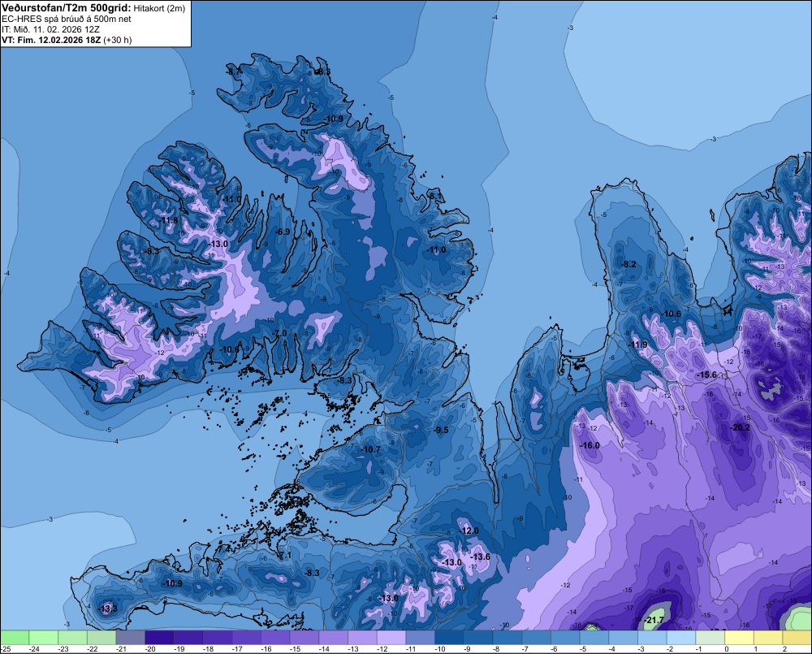Viewport: 812px width, 654px height.
Task: Click the -13.6 temperature label
Action: [x=480, y=557]
